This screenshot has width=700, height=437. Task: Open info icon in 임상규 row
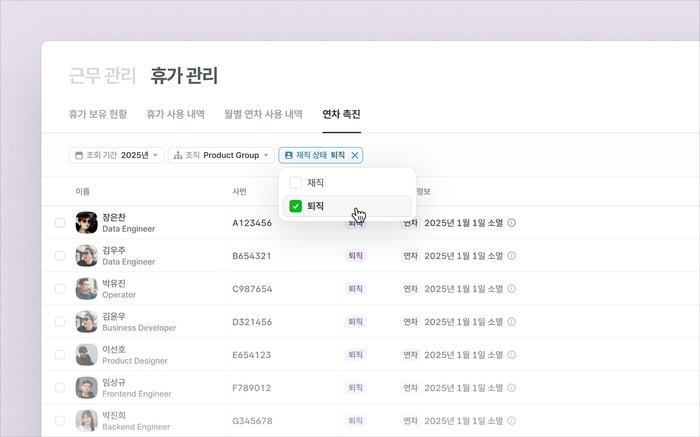[512, 388]
